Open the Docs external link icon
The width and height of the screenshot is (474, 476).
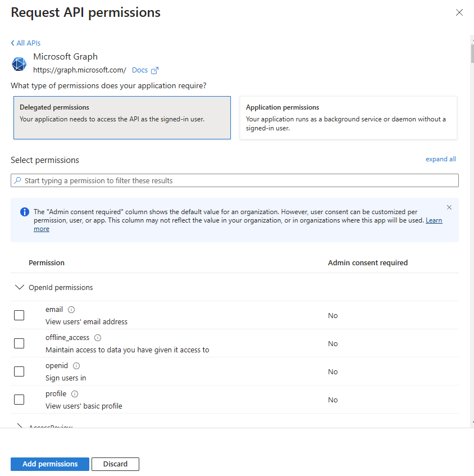155,70
